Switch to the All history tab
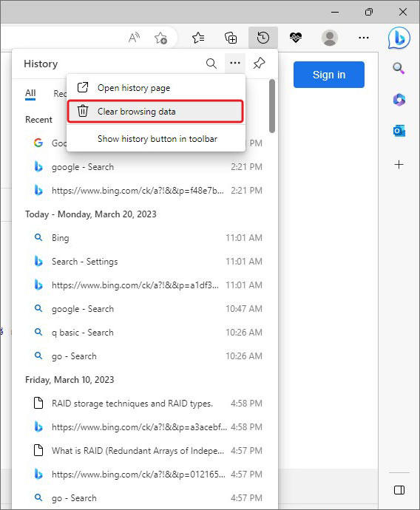This screenshot has width=420, height=510. click(x=30, y=93)
